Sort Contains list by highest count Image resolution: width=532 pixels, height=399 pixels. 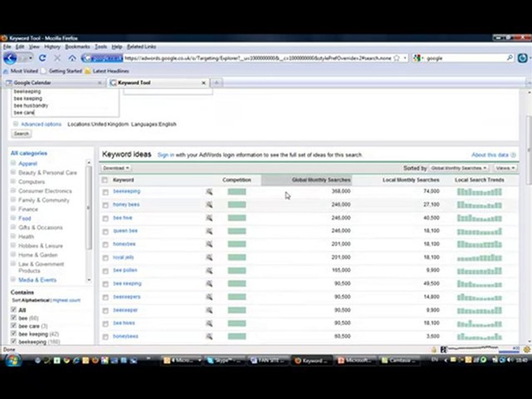(x=66, y=300)
